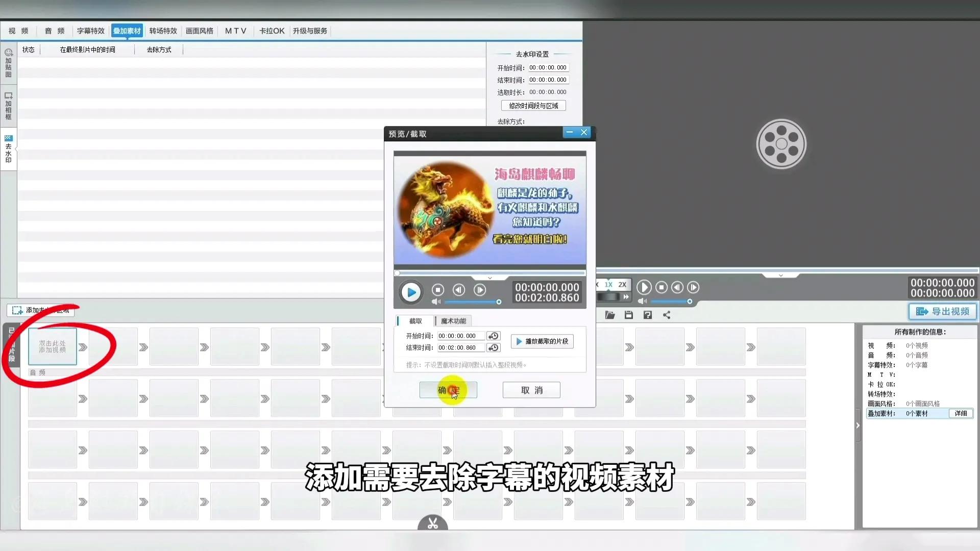
Task: Stop playback in preview/截取 dialog
Action: pyautogui.click(x=438, y=290)
